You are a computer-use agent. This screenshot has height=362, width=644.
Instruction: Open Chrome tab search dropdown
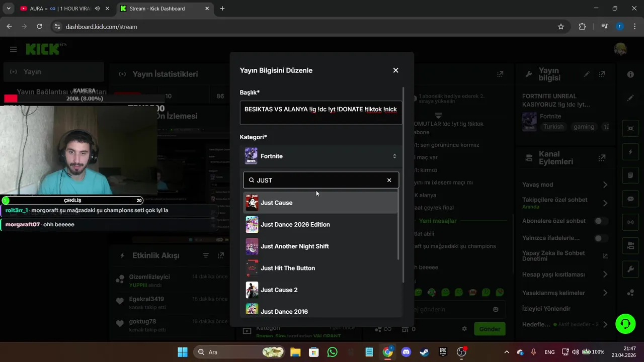(x=9, y=9)
